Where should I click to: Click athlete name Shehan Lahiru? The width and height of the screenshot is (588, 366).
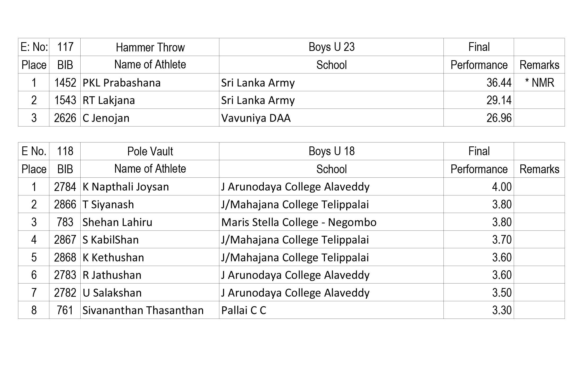click(117, 222)
